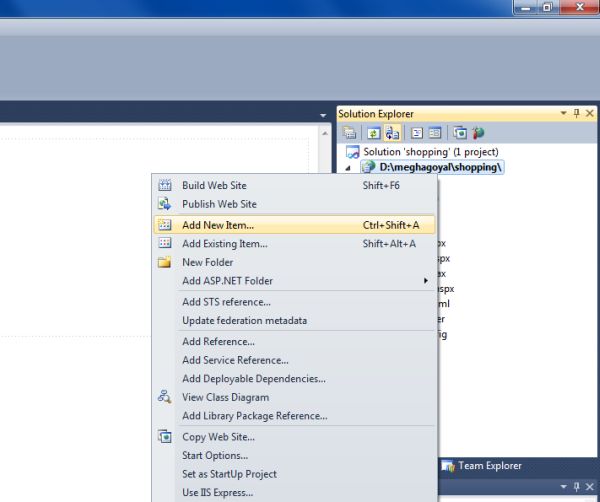Open editor document tabs dropdown arrow
This screenshot has width=600, height=502.
(x=323, y=115)
